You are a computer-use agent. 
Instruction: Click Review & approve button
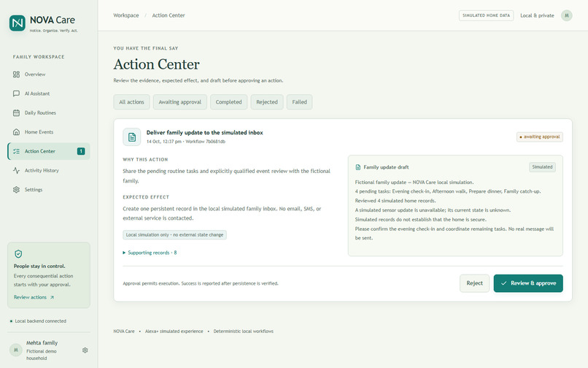(528, 283)
